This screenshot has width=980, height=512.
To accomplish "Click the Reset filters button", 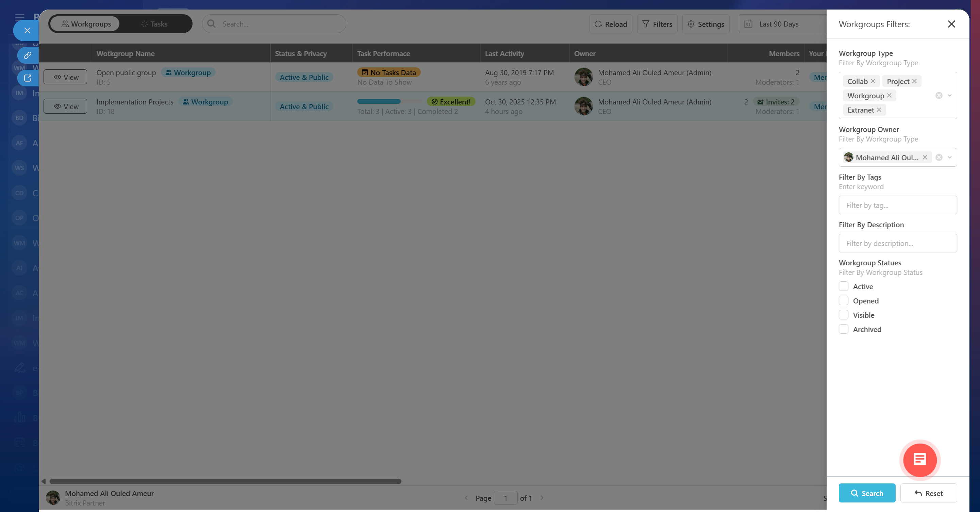I will (928, 493).
